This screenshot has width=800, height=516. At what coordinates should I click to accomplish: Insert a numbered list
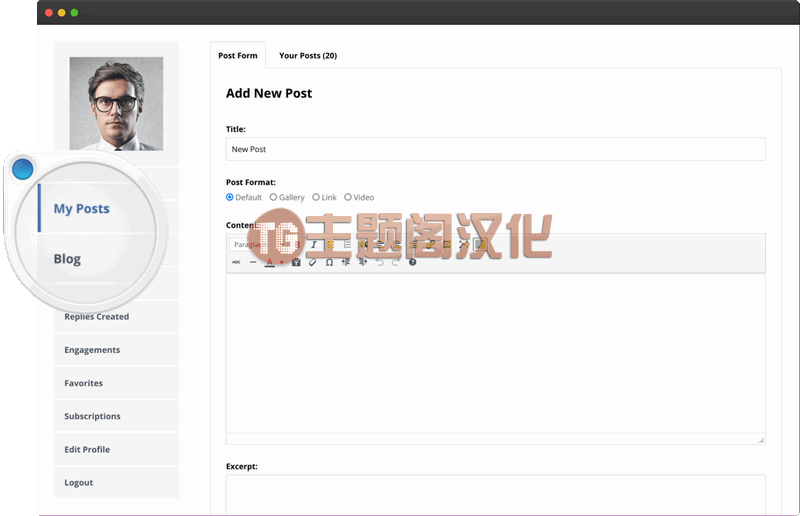click(x=347, y=245)
